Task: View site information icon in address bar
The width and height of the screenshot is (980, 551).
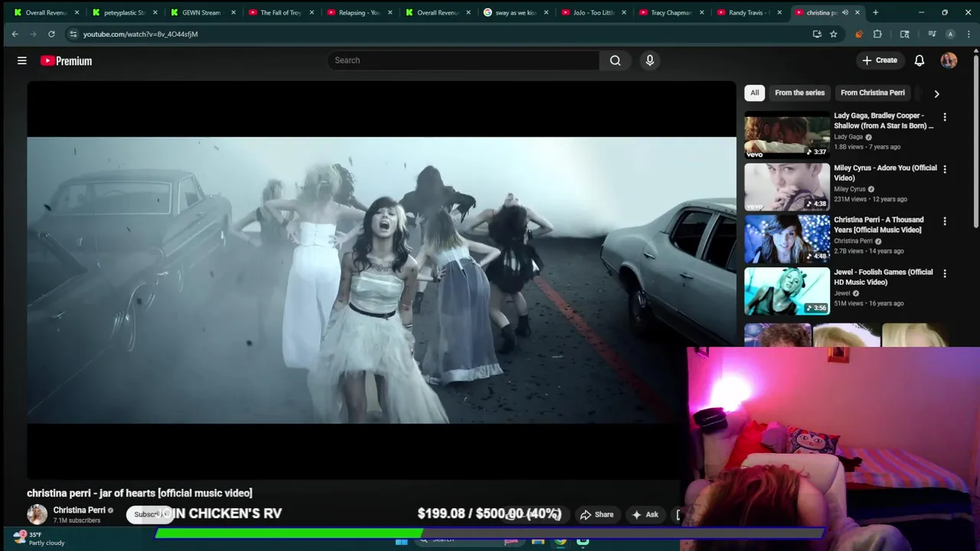Action: pyautogui.click(x=73, y=34)
